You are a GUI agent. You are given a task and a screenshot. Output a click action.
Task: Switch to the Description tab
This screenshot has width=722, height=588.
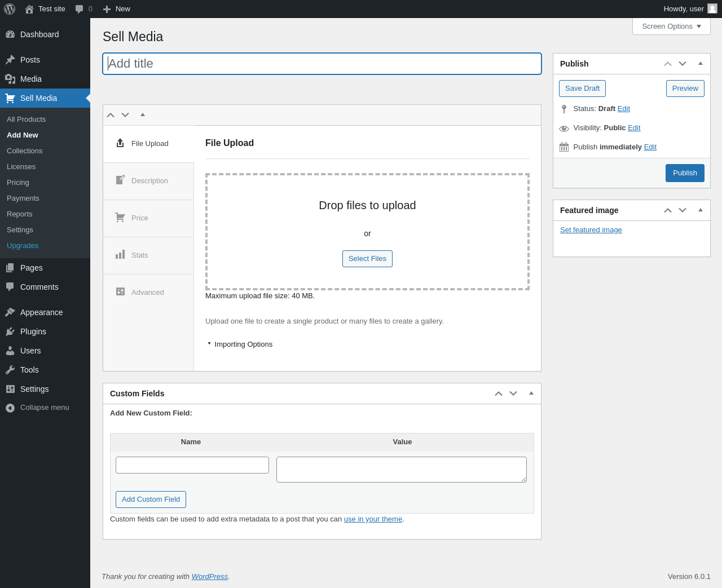coord(148,181)
